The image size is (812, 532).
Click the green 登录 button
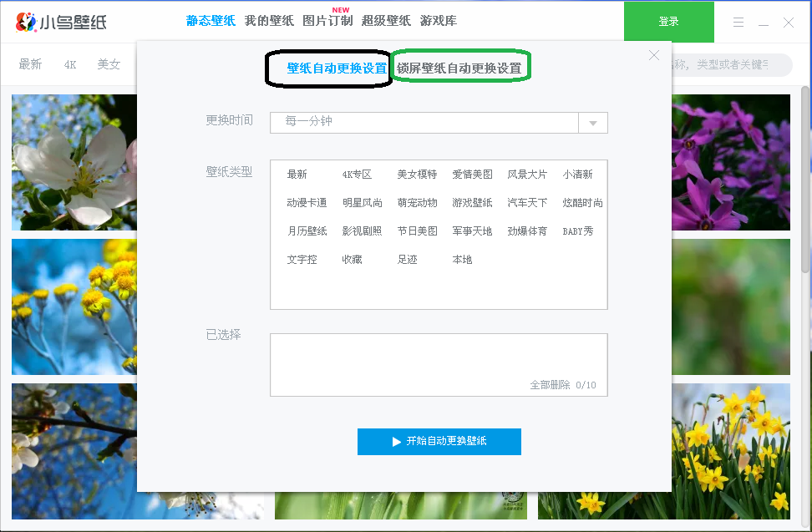point(668,22)
